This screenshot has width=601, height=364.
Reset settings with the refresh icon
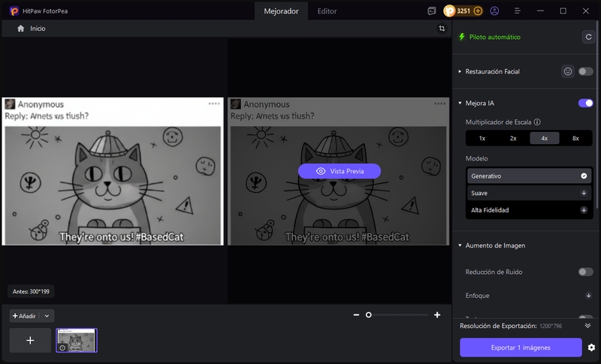588,37
